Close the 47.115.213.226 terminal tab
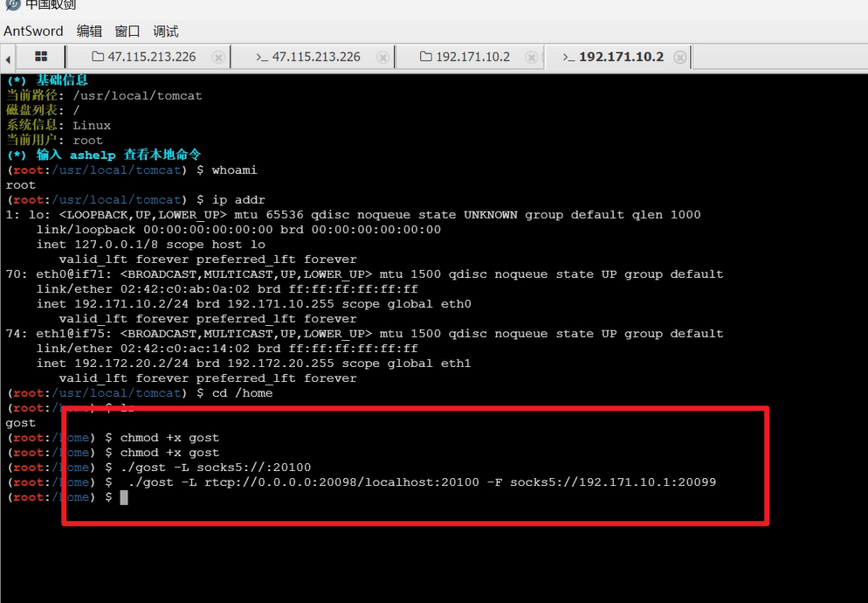Viewport: 868px width, 603px height. click(x=382, y=57)
